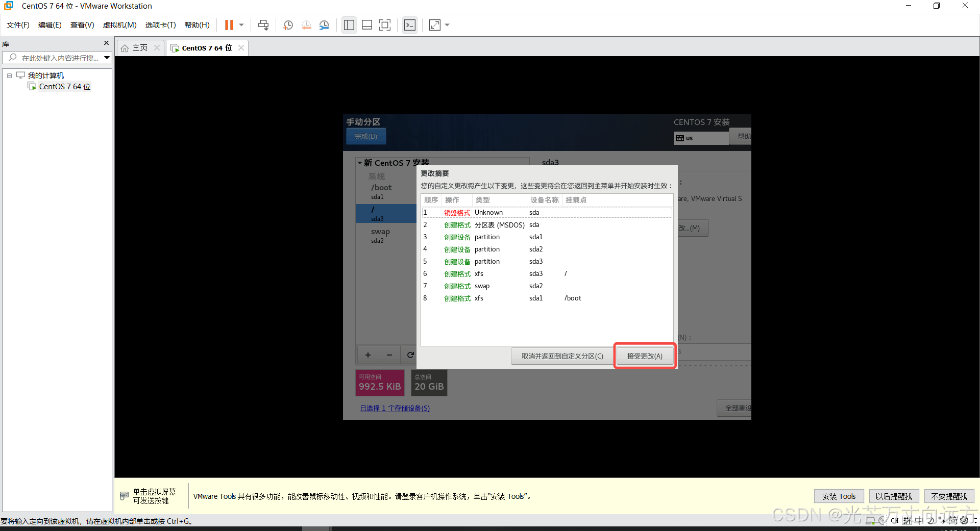Viewport: 980px width, 531px height.
Task: Click the 接受更改(A) button
Action: (645, 356)
